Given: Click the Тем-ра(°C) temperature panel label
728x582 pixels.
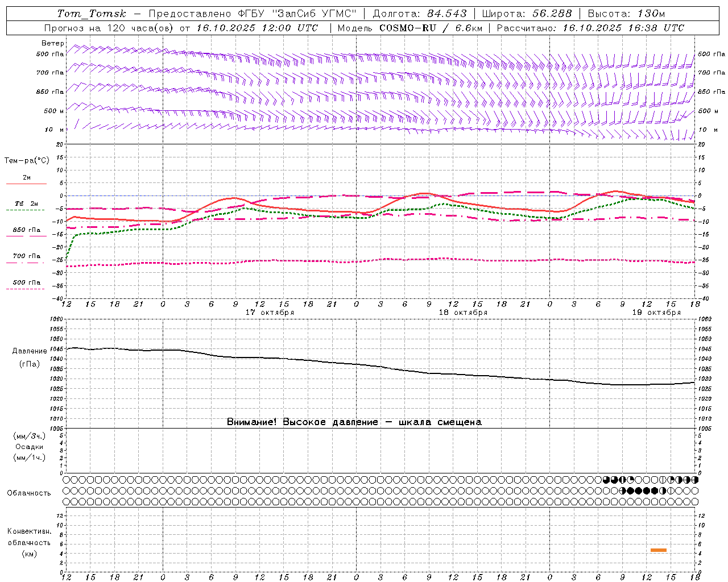Looking at the screenshot, I should point(27,161).
